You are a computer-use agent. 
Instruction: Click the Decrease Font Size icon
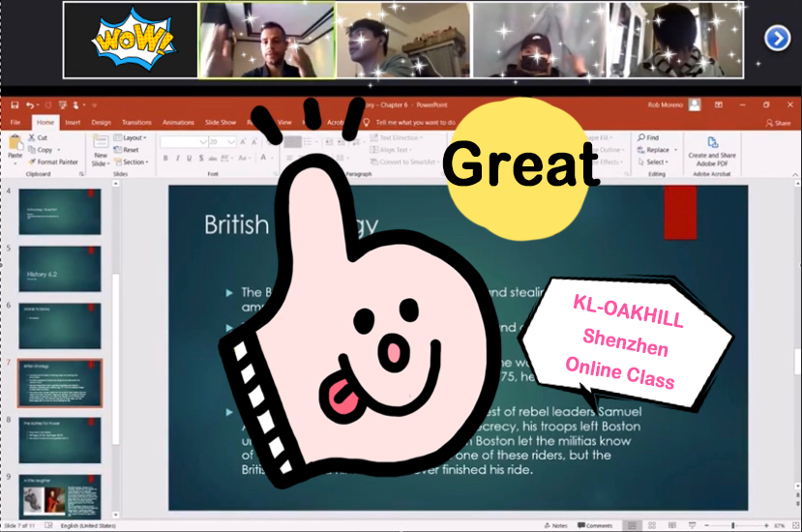click(x=254, y=141)
